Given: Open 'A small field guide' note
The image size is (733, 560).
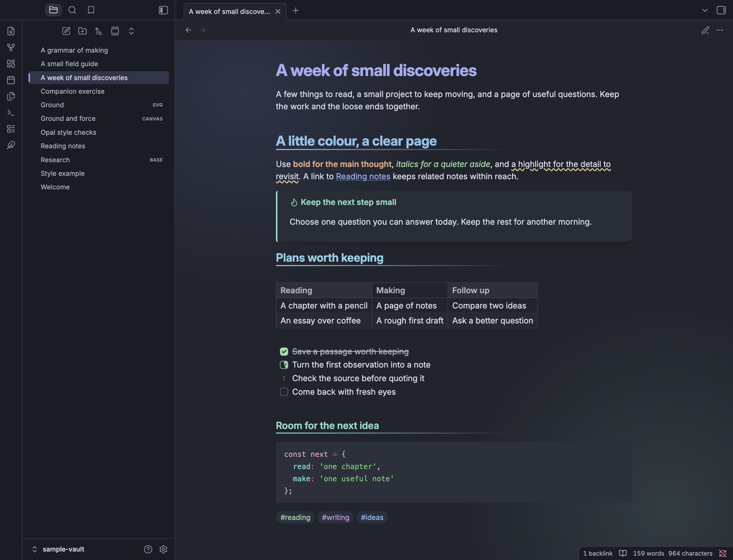Looking at the screenshot, I should 99,64.
